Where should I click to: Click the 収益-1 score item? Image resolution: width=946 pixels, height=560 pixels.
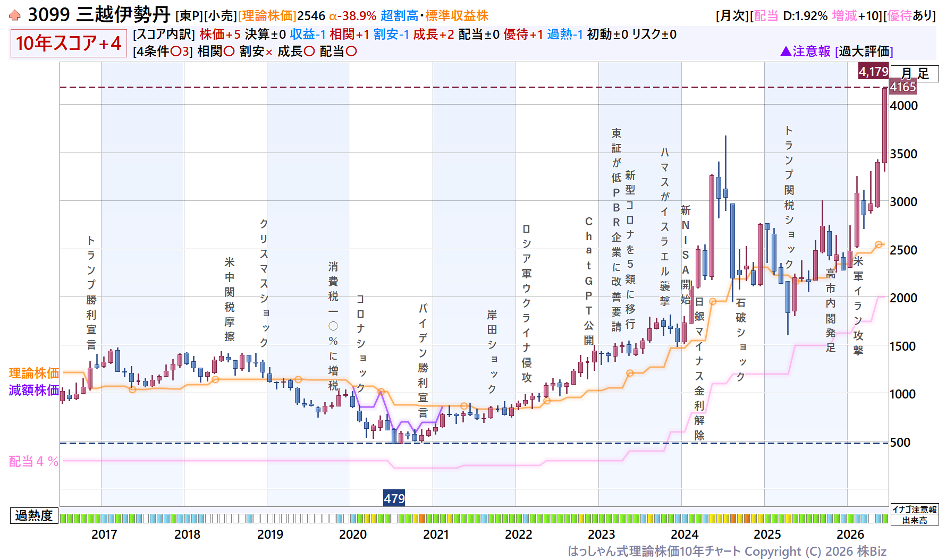click(308, 35)
